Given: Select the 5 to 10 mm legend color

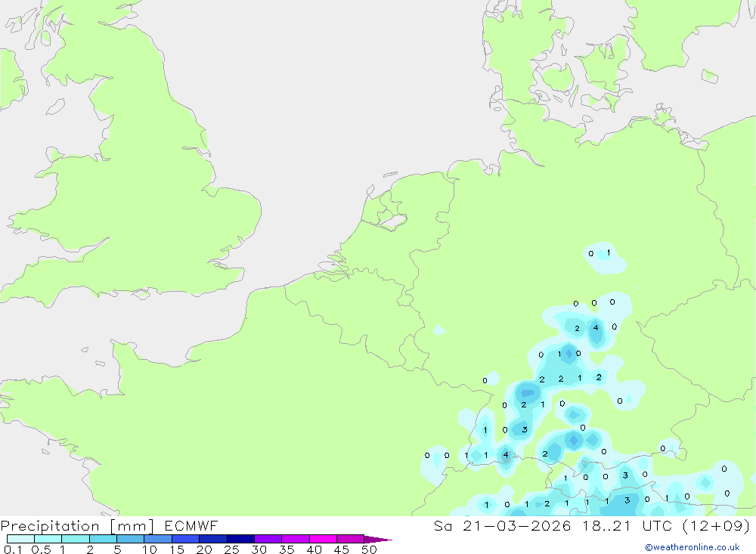Looking at the screenshot, I should click(131, 539).
